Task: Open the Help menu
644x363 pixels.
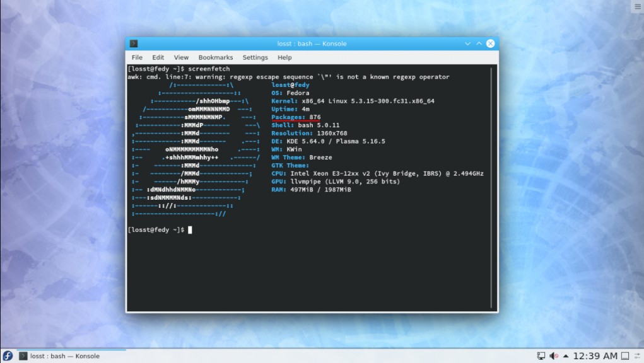Action: (x=284, y=57)
